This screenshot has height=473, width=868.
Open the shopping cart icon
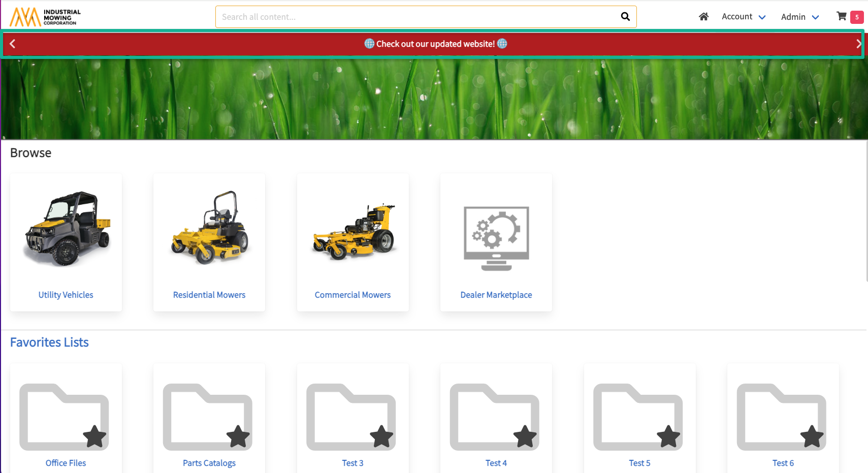click(842, 16)
